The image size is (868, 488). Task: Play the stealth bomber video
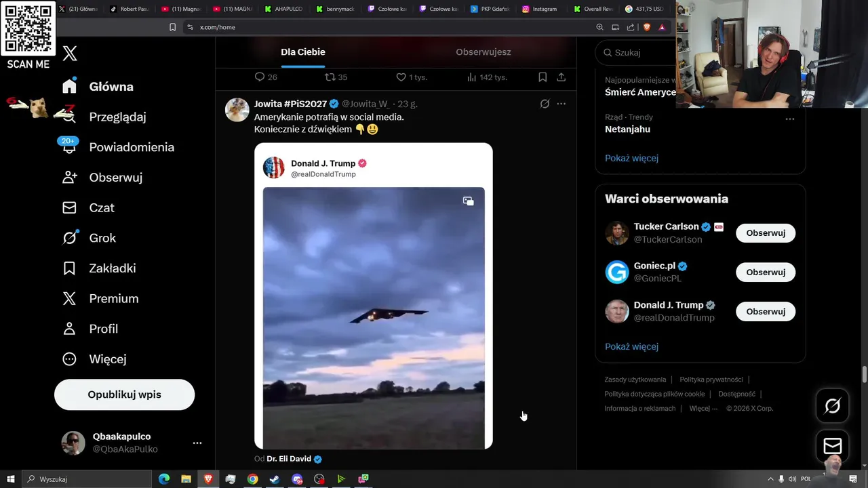[x=374, y=318]
